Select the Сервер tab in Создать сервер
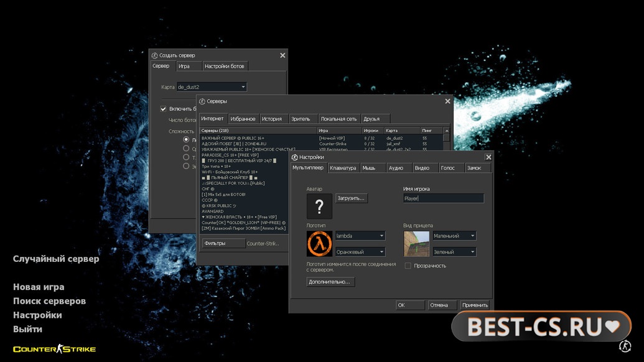Screen dimensions: 644x362 click(x=162, y=66)
